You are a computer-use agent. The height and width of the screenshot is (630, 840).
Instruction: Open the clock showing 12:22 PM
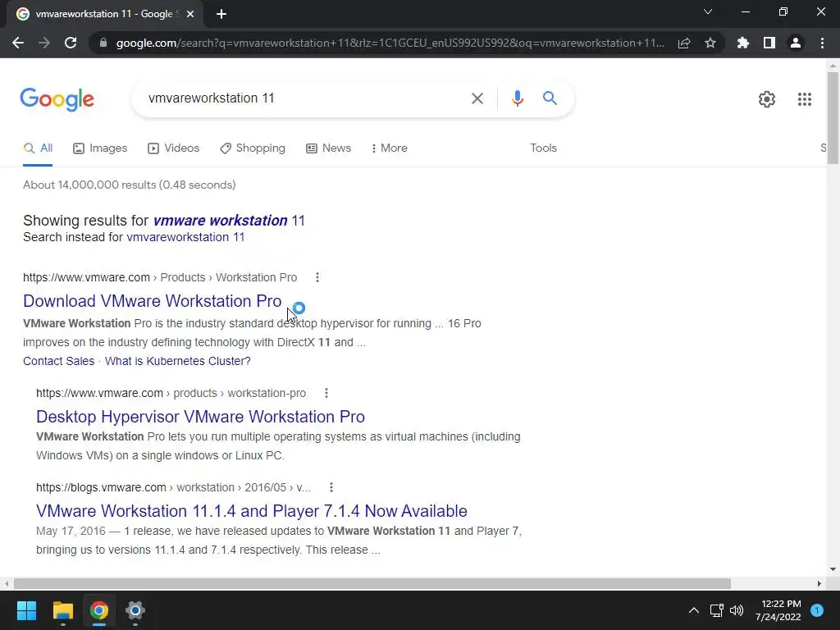tap(778, 610)
